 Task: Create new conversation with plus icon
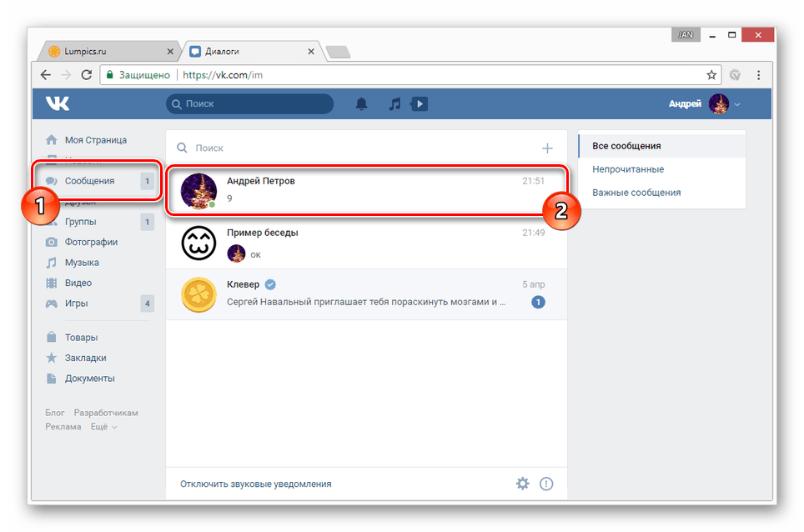click(x=548, y=148)
